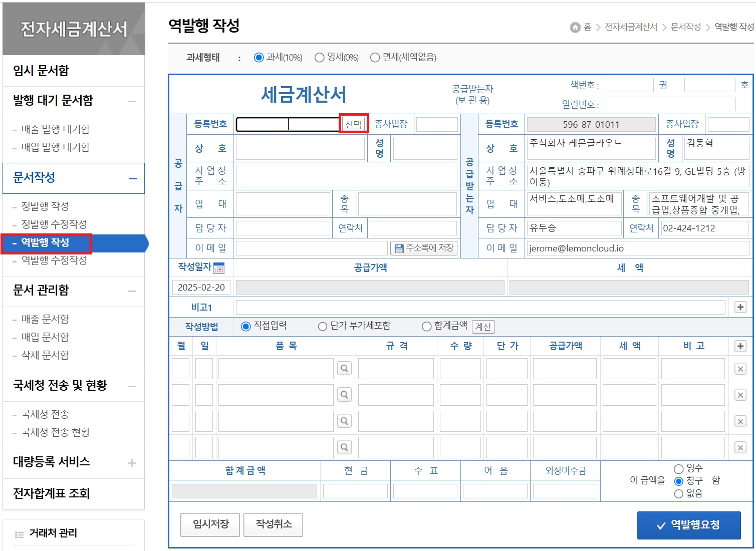Click the 임시저장 button
This screenshot has height=551, width=756.
tap(210, 524)
